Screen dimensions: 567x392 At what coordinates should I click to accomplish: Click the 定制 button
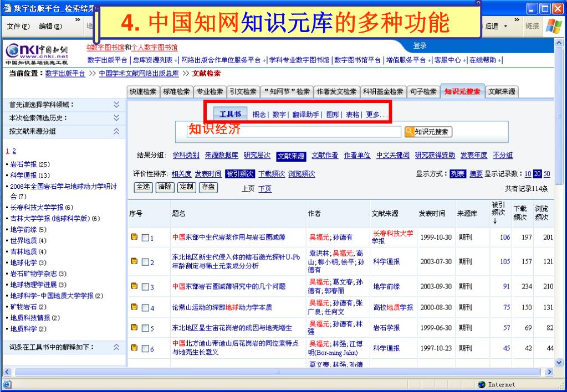(x=187, y=187)
